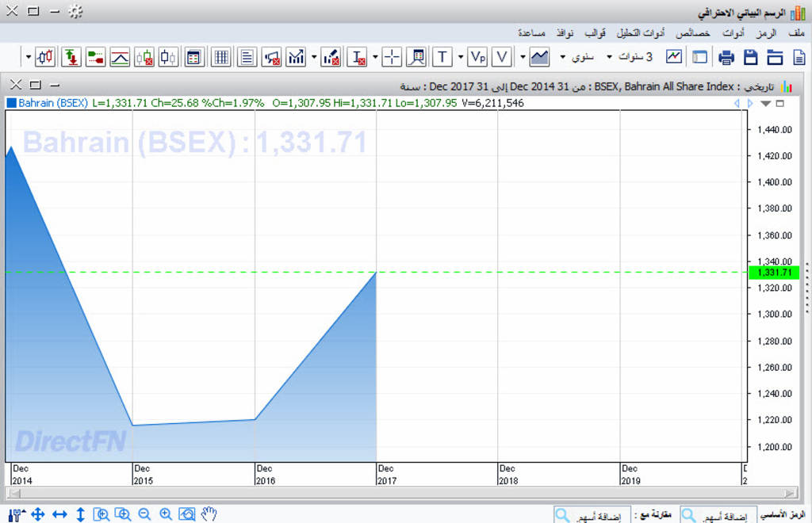Click the zoom out magnifier icon
The width and height of the screenshot is (812, 523).
pos(144,514)
